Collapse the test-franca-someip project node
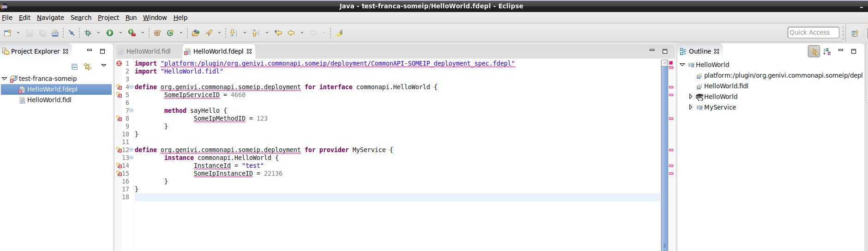Screen dimensions: 868x251 click(x=5, y=79)
